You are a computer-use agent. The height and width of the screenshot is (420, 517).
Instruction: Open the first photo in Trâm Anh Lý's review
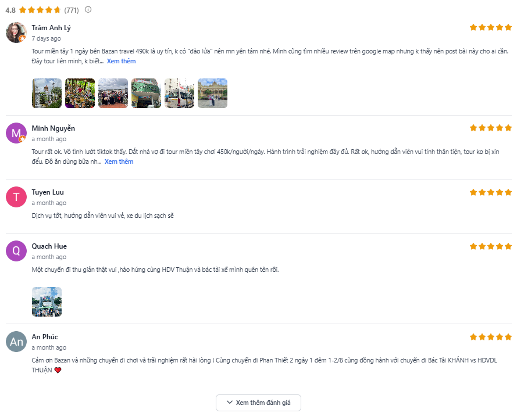click(47, 93)
